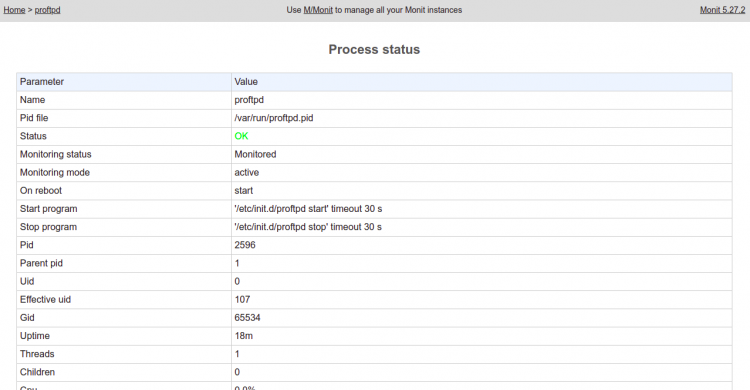750x390 pixels.
Task: Select the Children value 0
Action: pos(237,373)
